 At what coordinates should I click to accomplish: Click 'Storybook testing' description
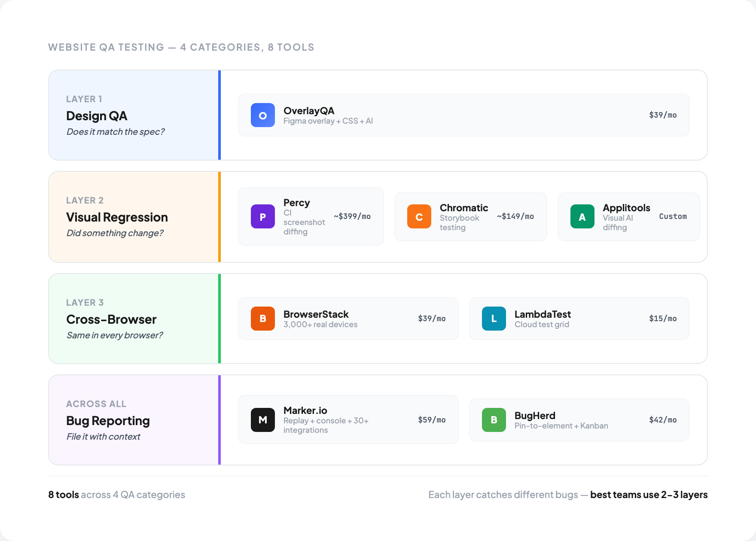tap(460, 223)
